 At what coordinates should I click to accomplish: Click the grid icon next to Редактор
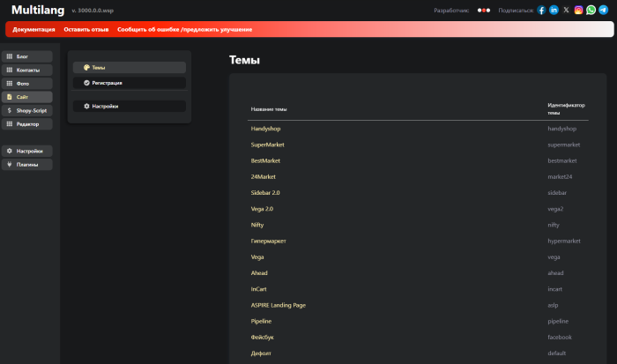click(x=10, y=124)
